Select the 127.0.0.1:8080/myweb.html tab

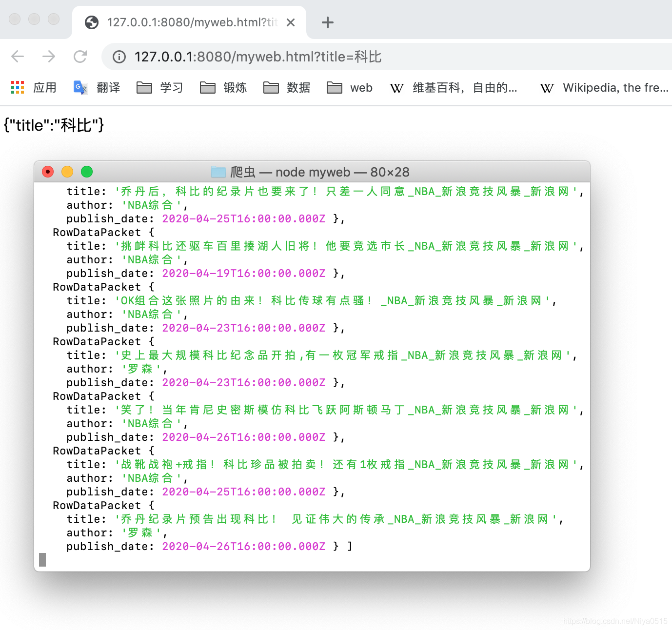[189, 22]
